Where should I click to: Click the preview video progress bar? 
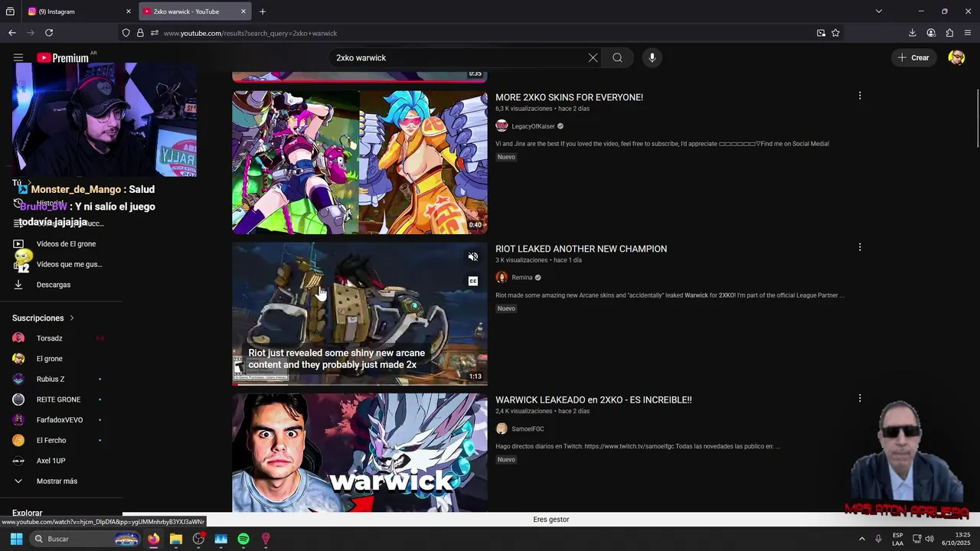click(360, 384)
